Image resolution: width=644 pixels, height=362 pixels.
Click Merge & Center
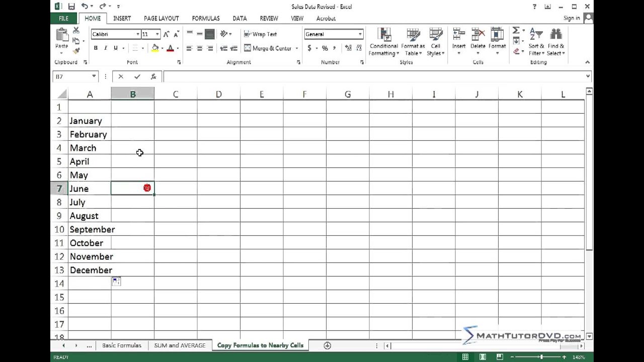(x=268, y=48)
